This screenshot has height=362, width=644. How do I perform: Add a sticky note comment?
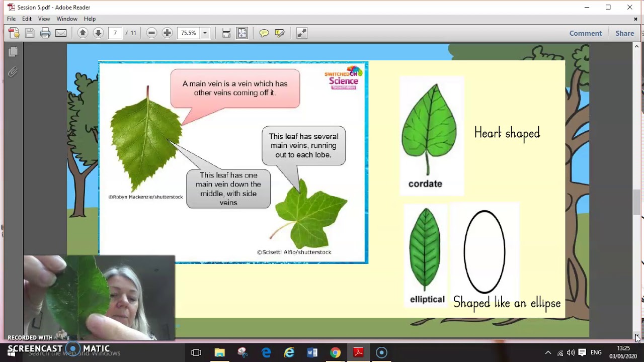pyautogui.click(x=264, y=33)
